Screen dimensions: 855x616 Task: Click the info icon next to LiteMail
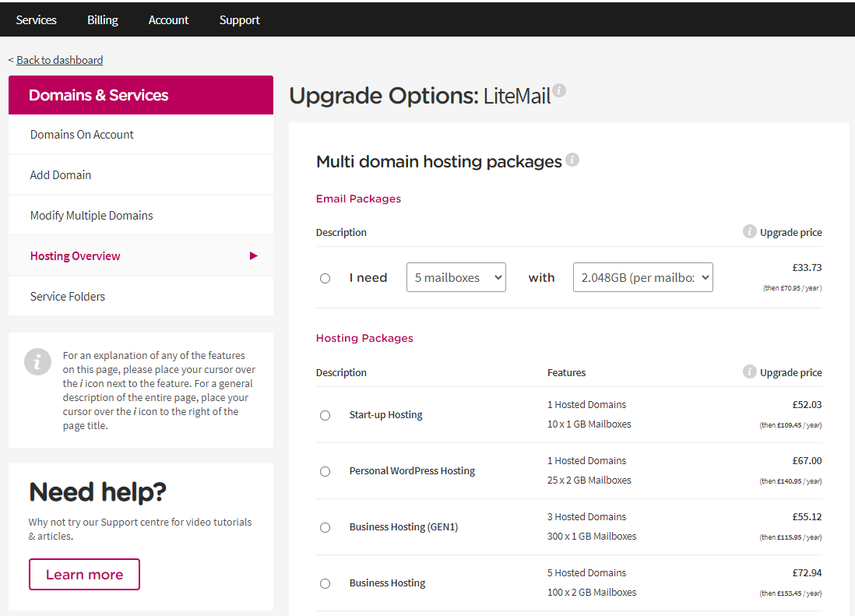[x=560, y=90]
